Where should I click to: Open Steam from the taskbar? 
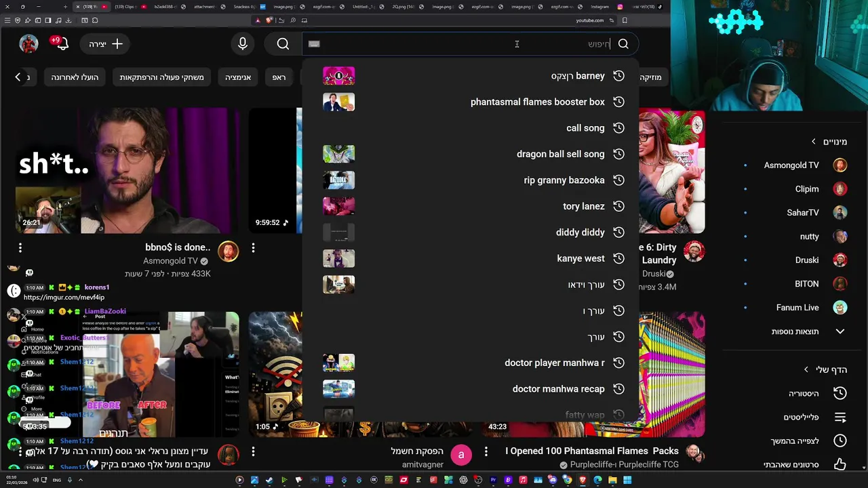click(269, 480)
